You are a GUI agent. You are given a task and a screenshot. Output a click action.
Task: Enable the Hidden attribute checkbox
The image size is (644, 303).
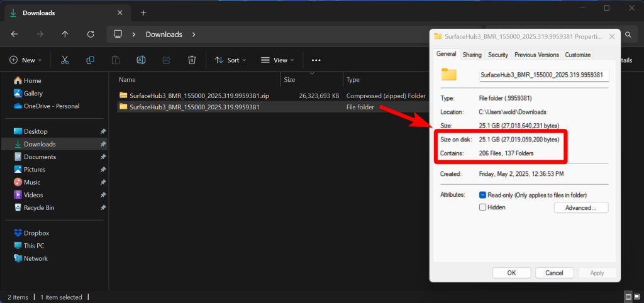coord(483,207)
